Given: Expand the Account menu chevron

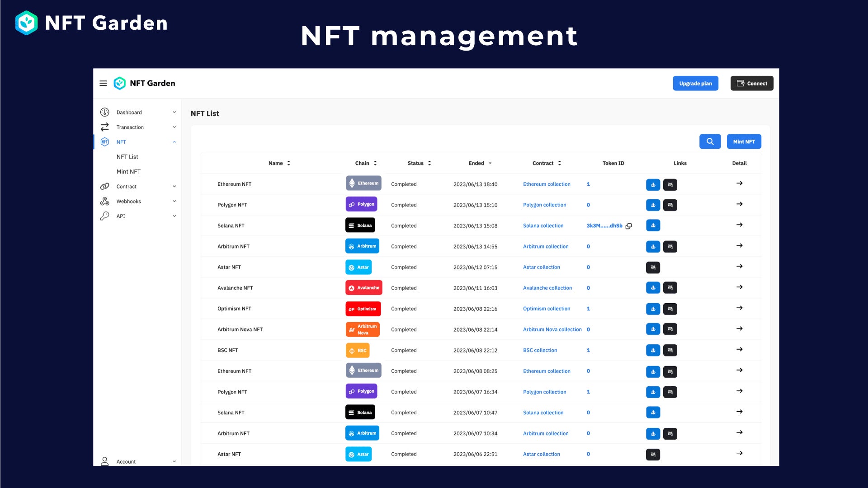Looking at the screenshot, I should click(x=174, y=461).
